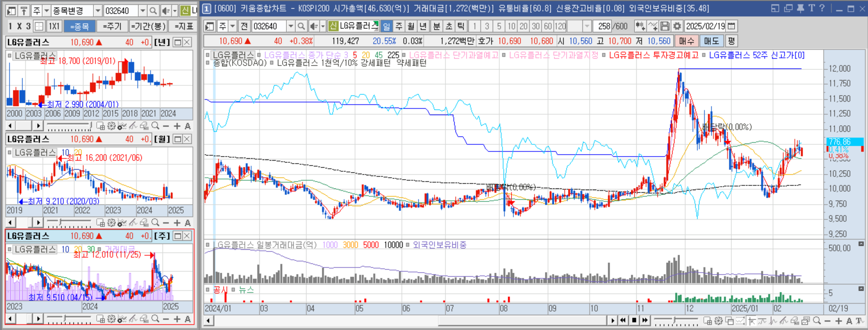Click the grid layout icon next to 1X1
The width and height of the screenshot is (868, 330).
click(x=39, y=26)
